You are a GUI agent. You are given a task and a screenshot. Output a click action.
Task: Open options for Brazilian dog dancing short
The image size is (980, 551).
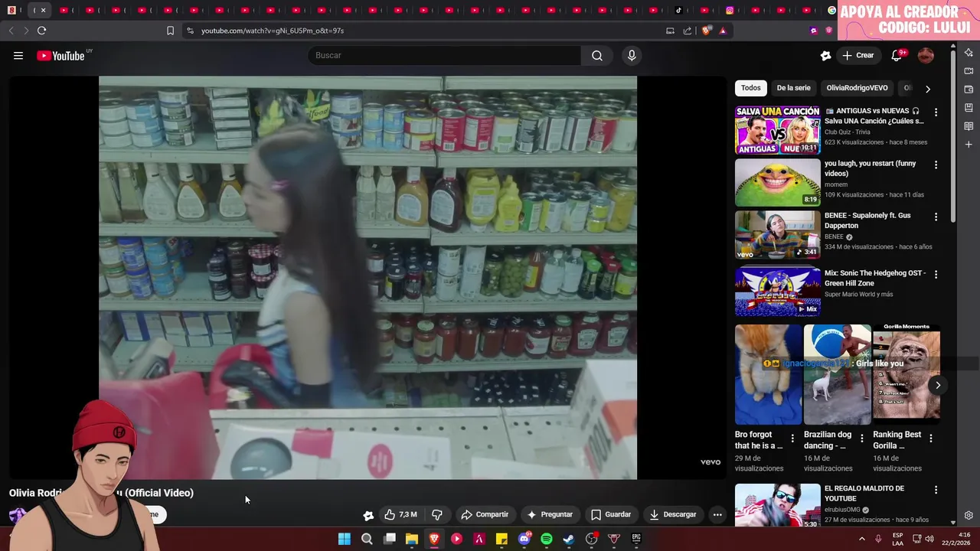tap(862, 439)
